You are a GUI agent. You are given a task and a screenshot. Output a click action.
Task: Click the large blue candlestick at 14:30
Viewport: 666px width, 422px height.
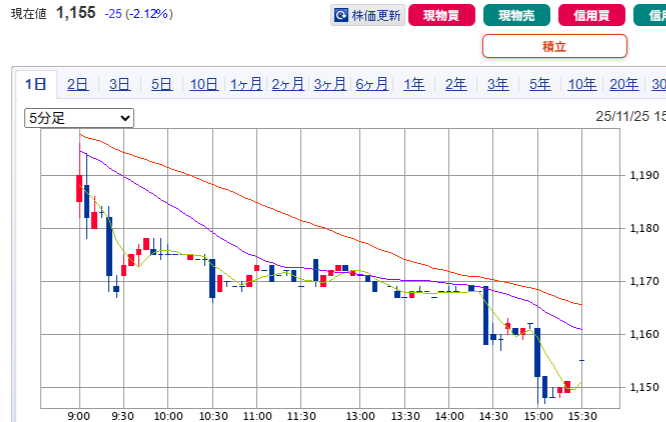click(486, 316)
